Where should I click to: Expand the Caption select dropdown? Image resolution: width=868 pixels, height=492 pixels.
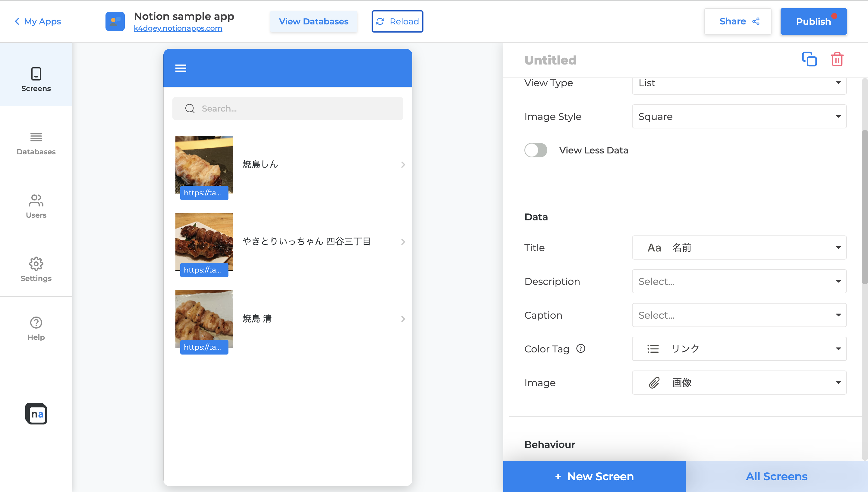pyautogui.click(x=739, y=315)
